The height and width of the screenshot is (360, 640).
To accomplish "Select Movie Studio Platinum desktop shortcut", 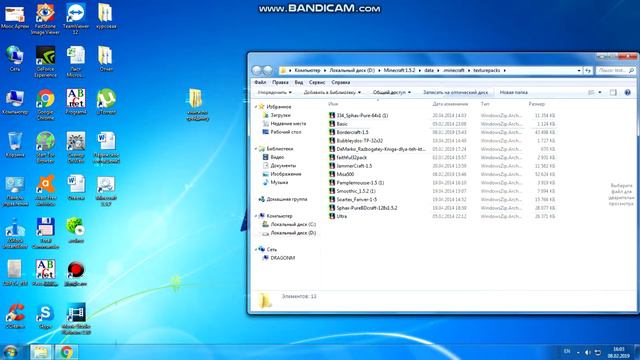I will click(76, 319).
